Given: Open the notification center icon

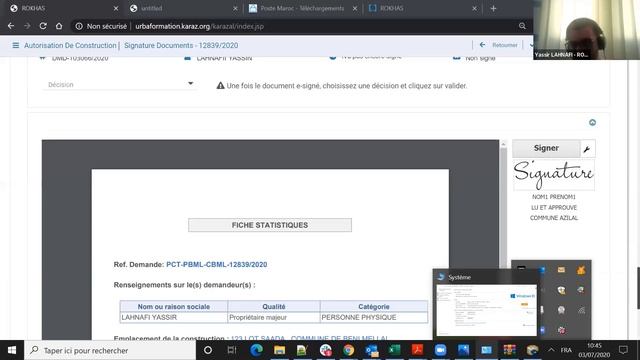Looking at the screenshot, I should (623, 350).
